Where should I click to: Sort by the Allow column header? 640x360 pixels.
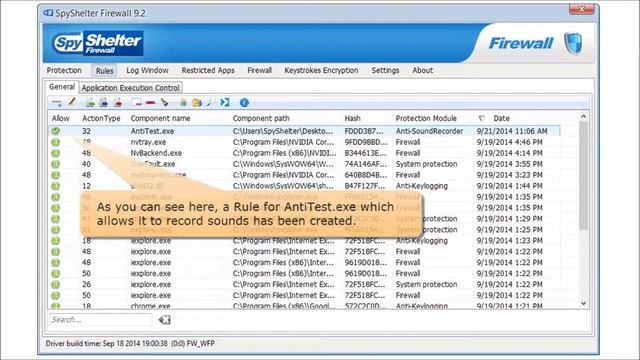click(x=60, y=118)
